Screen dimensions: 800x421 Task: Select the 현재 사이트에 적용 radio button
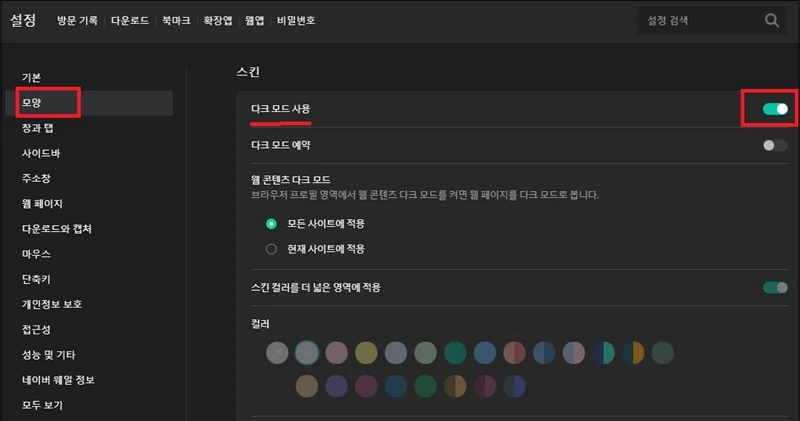click(271, 249)
